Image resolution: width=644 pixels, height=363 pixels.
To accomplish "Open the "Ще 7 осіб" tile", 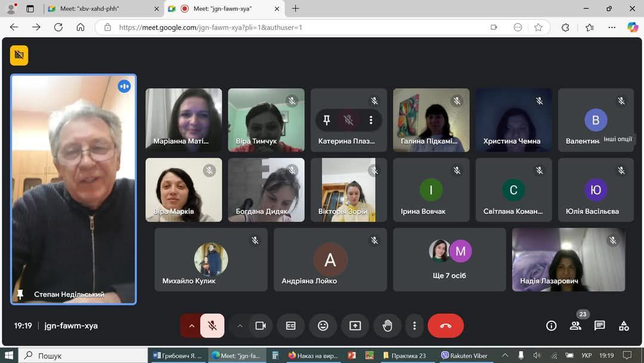I will (450, 260).
